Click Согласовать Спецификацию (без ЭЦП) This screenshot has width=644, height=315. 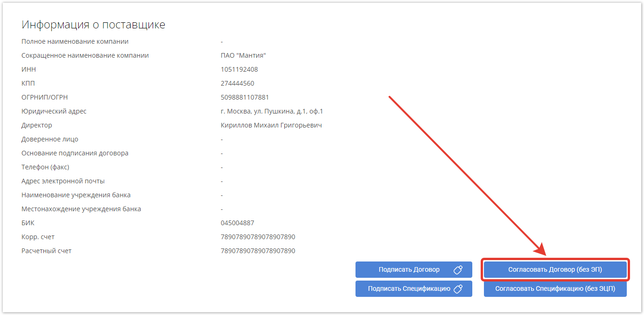[x=555, y=289]
